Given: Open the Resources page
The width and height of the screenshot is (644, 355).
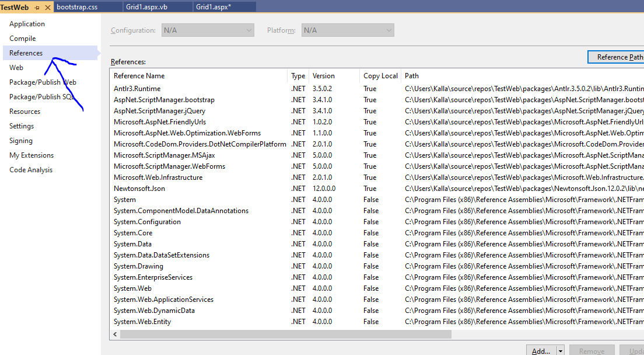Looking at the screenshot, I should click(24, 112).
